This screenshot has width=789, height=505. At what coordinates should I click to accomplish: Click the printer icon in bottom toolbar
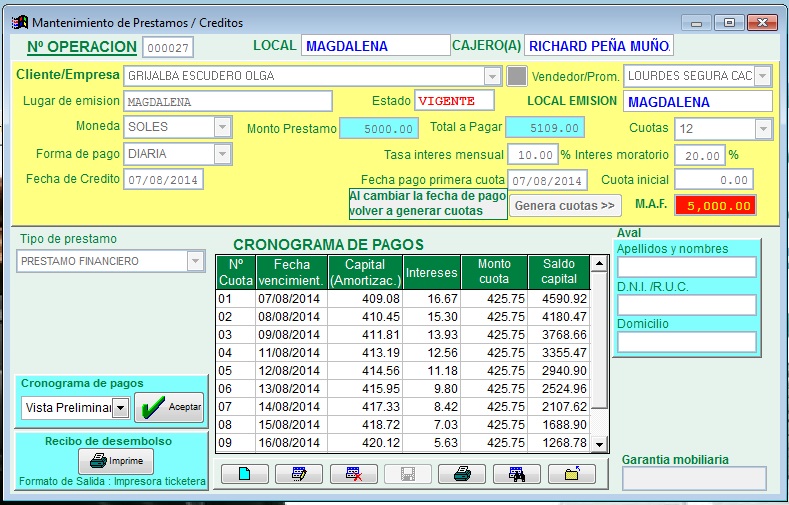tap(461, 473)
